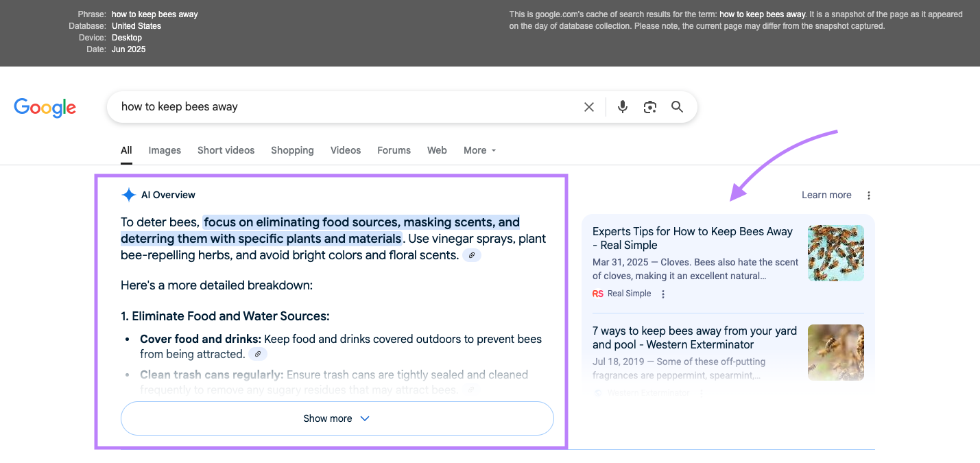The image size is (980, 463).
Task: Open the three-dot menu next to Learn more
Action: point(868,195)
